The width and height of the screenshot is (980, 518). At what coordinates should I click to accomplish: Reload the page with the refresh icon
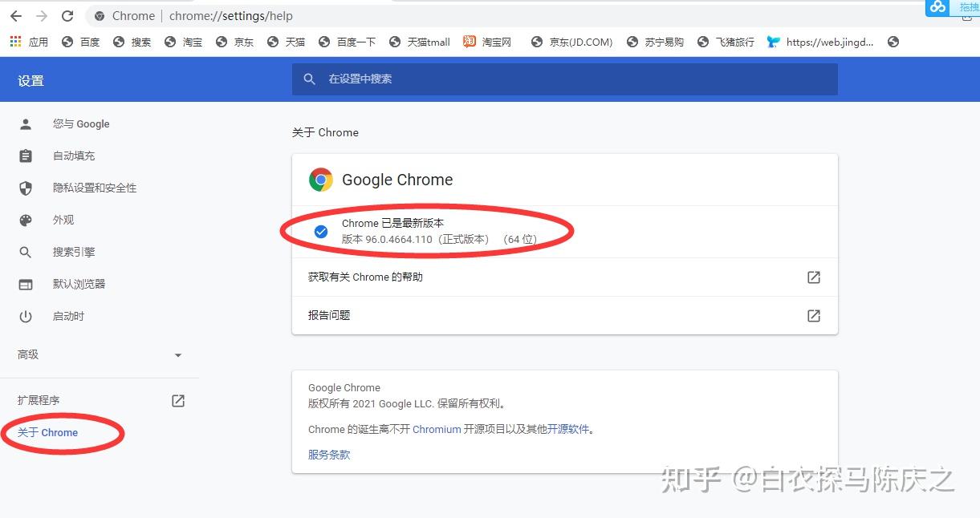(67, 16)
